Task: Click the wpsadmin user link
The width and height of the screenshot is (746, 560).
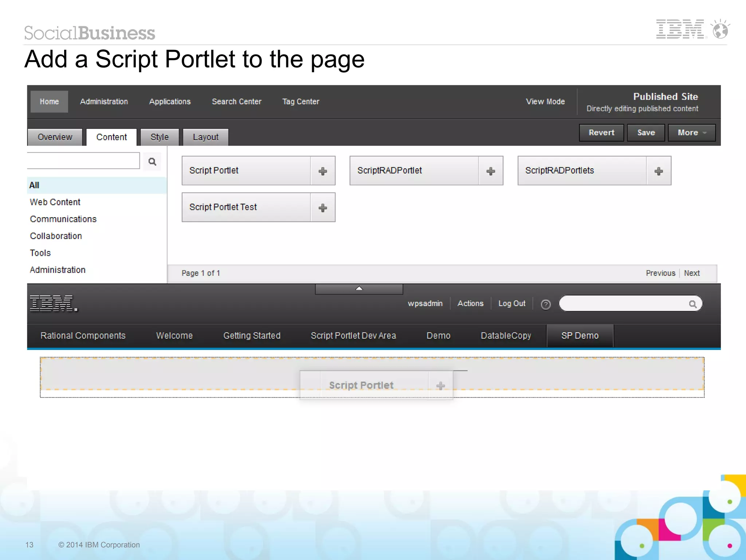Action: [x=425, y=303]
